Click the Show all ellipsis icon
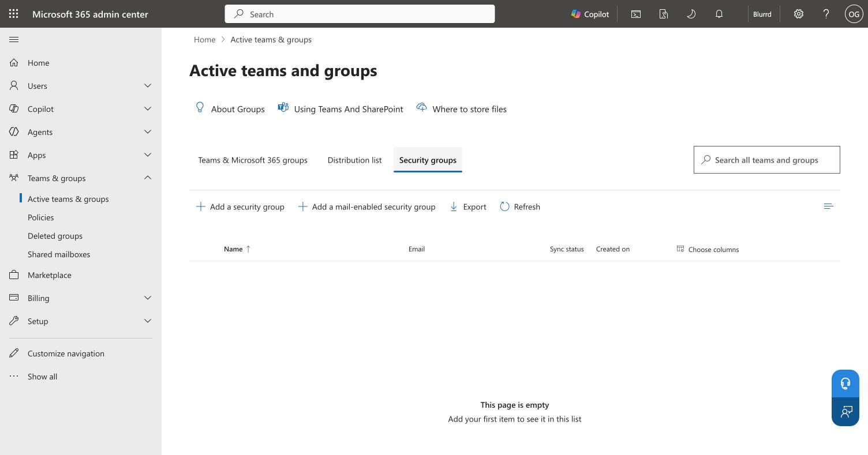Screen dimensions: 868x455 (x=14, y=376)
